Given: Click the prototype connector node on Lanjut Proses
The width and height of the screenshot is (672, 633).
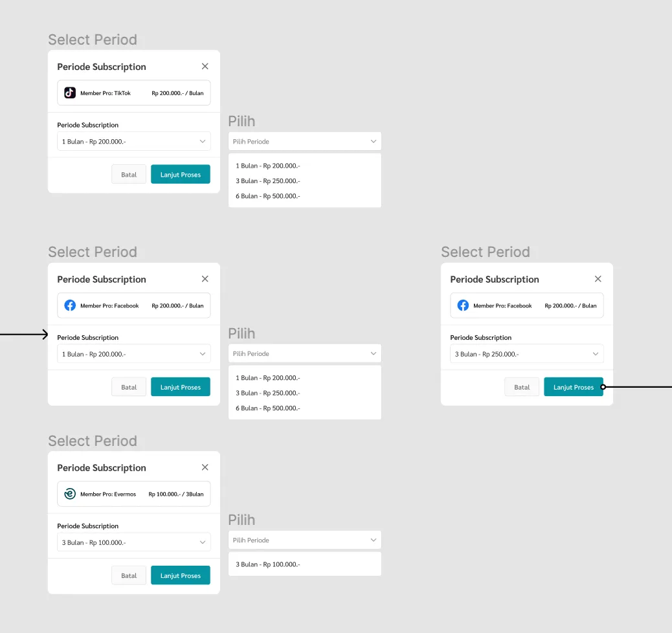Looking at the screenshot, I should (603, 387).
